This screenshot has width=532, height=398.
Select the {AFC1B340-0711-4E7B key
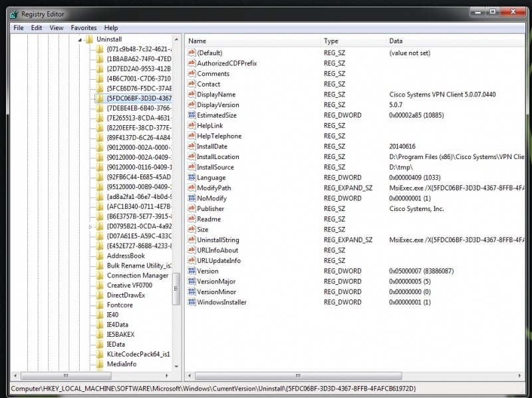[x=139, y=206]
